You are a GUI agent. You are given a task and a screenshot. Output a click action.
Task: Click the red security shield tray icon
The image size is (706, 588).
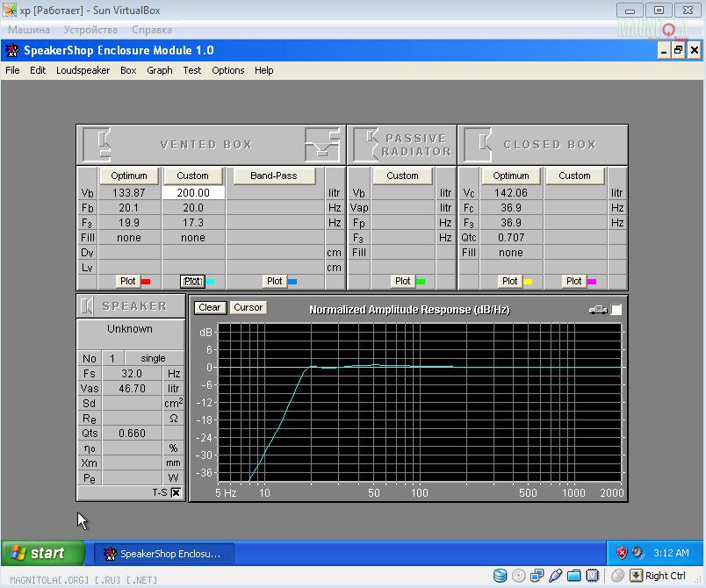click(622, 553)
